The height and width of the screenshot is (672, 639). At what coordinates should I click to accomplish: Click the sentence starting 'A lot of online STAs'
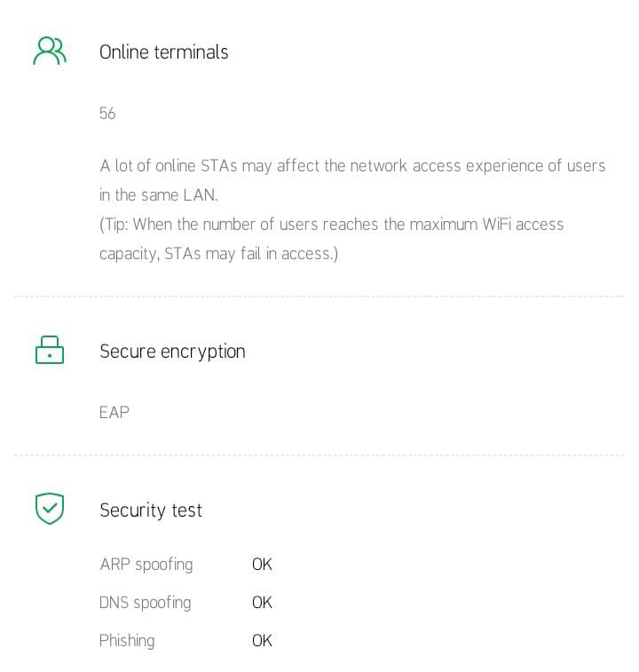click(x=352, y=166)
